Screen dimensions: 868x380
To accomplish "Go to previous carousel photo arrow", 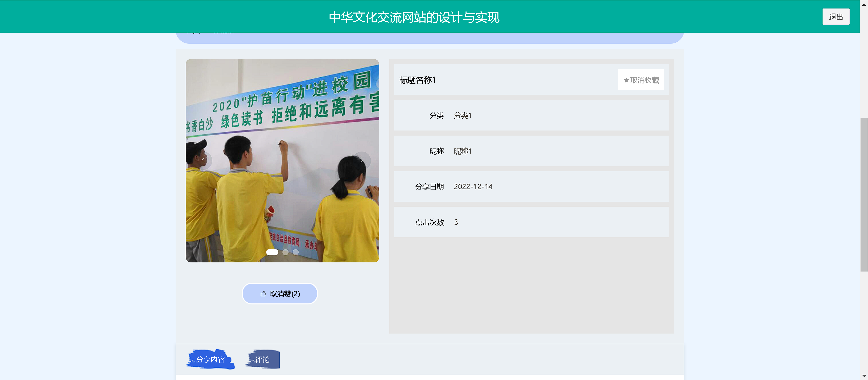I will tap(203, 160).
